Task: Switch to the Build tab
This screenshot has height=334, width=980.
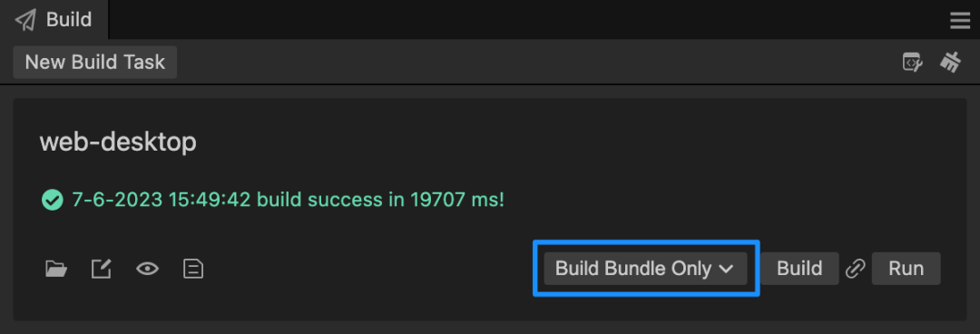Action: click(54, 19)
